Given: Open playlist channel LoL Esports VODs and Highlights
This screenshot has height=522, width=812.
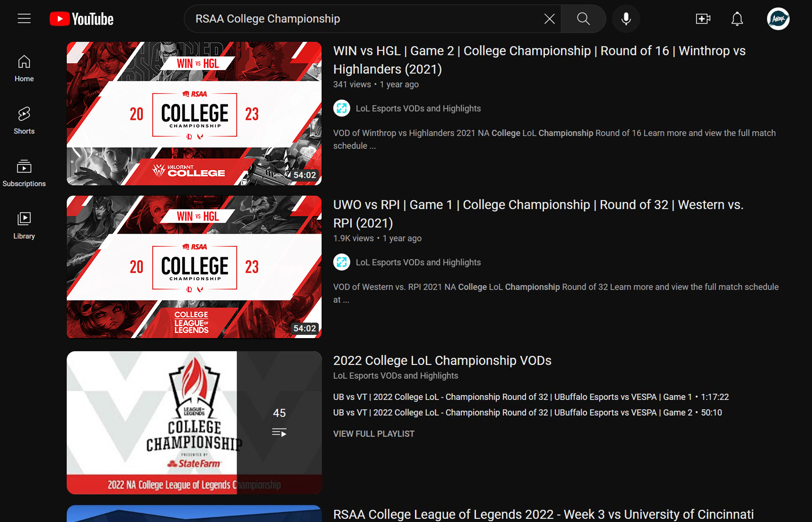Looking at the screenshot, I should [395, 376].
